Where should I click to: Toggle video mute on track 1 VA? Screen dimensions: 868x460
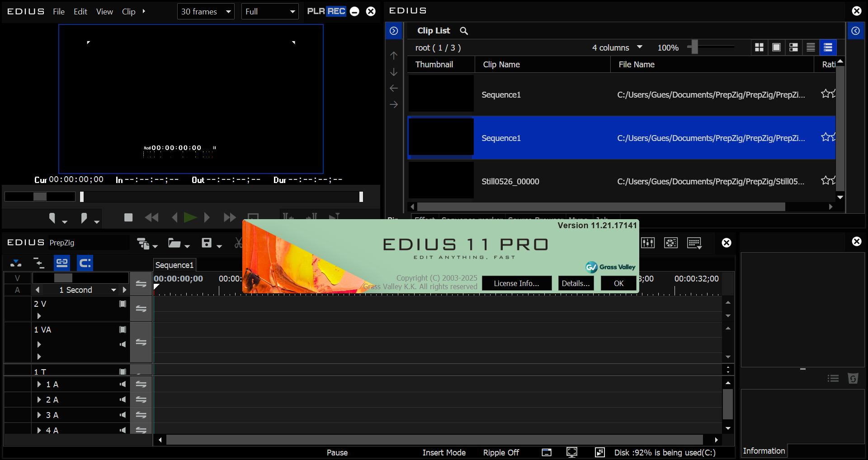pos(123,329)
